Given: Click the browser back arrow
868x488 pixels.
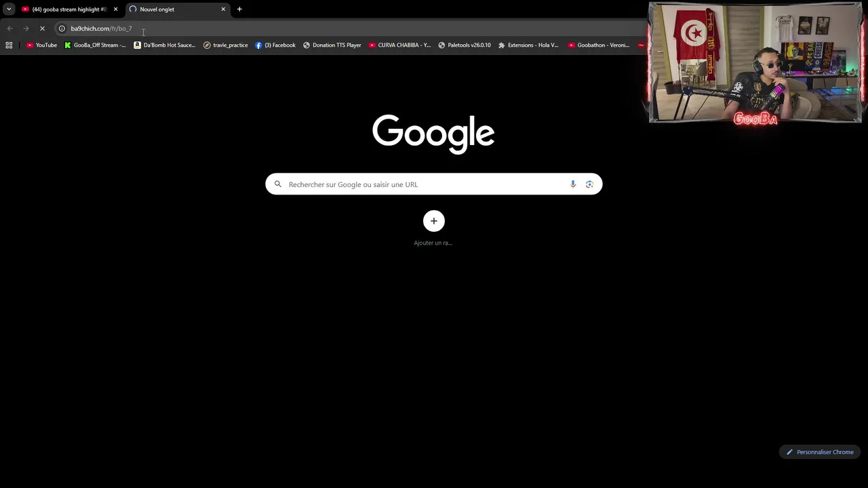Looking at the screenshot, I should point(9,28).
